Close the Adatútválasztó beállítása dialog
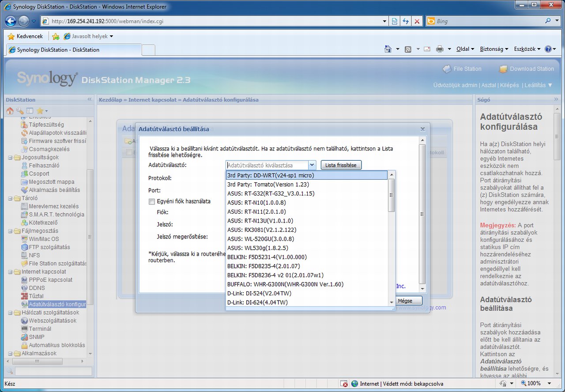This screenshot has height=392, width=565. click(422, 129)
